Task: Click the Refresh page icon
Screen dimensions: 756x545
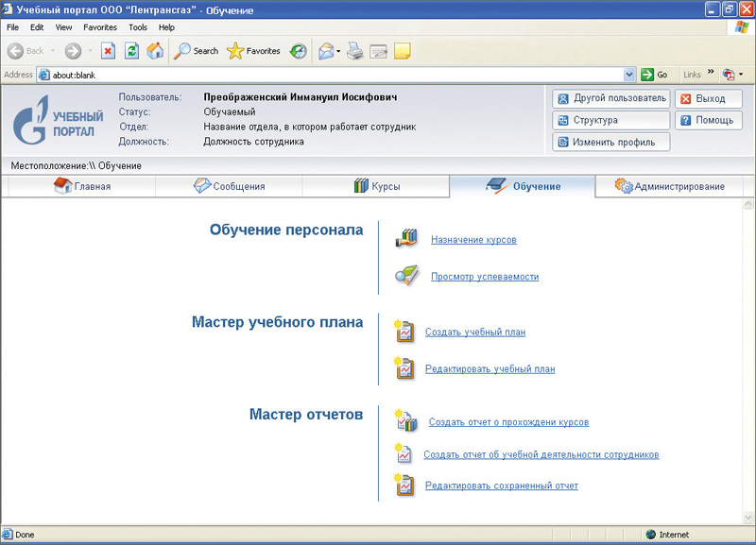Action: pyautogui.click(x=132, y=51)
